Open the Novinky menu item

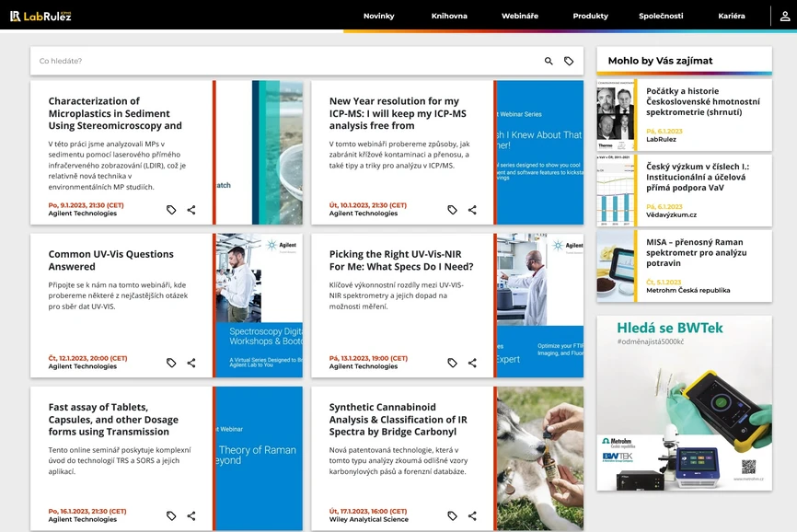point(378,17)
